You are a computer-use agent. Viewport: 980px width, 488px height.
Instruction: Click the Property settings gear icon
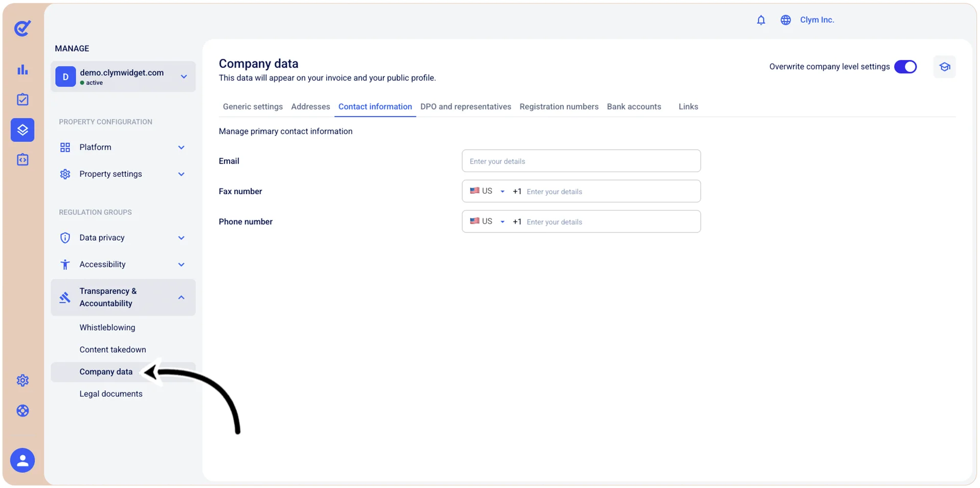tap(65, 174)
